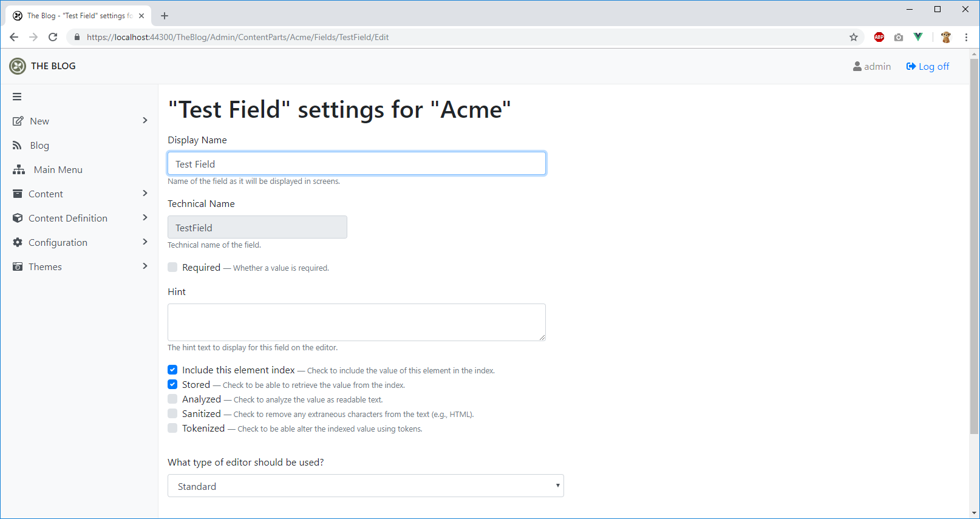Open Main Menu via the sitemap icon

[18, 169]
